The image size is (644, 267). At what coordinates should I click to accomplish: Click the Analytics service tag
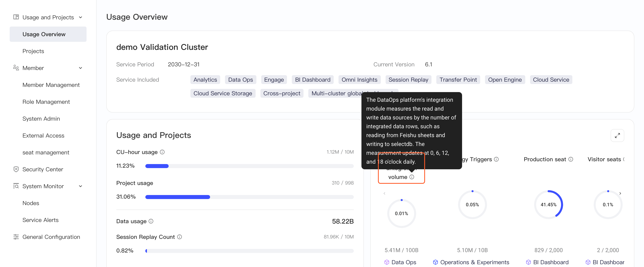[205, 80]
